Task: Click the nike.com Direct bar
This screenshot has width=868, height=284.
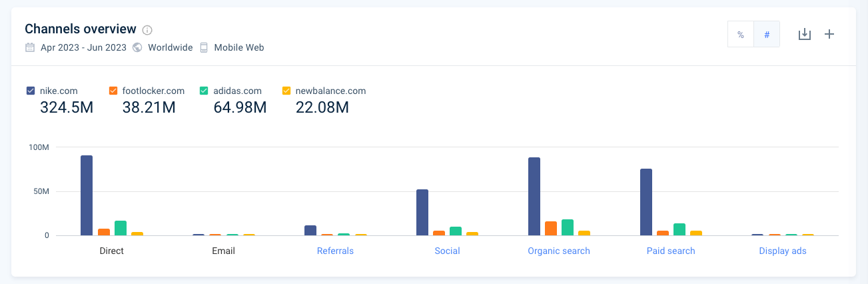Action: (x=87, y=195)
